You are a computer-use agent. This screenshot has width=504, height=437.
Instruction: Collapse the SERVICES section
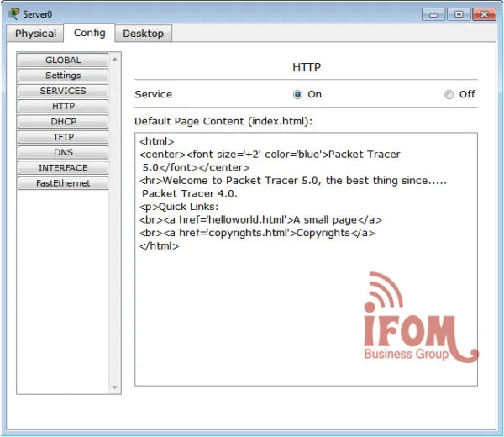[x=63, y=91]
